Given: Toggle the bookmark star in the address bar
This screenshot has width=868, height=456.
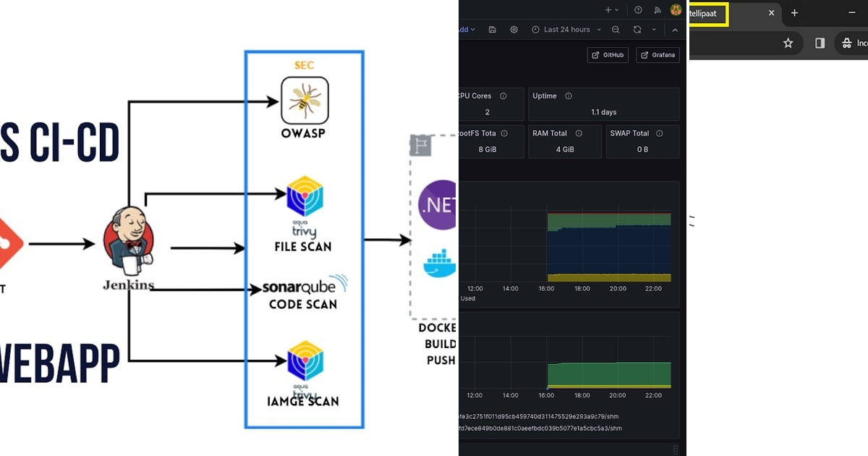Looking at the screenshot, I should click(x=788, y=43).
